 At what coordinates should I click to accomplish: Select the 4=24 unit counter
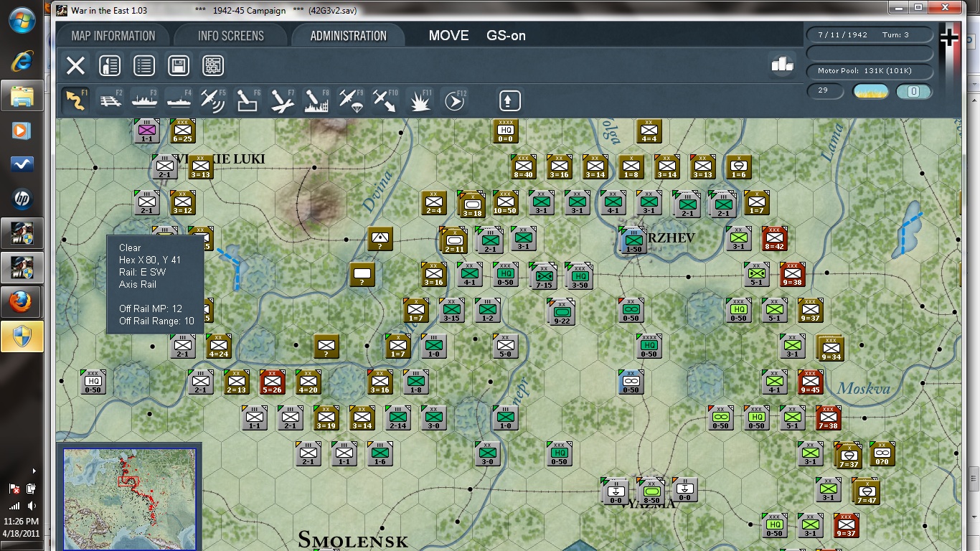point(218,346)
